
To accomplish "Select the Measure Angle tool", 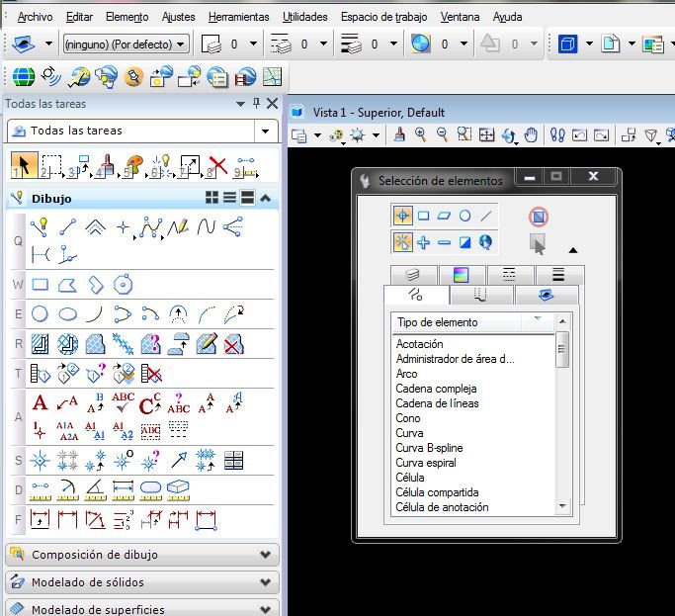I will [95, 490].
